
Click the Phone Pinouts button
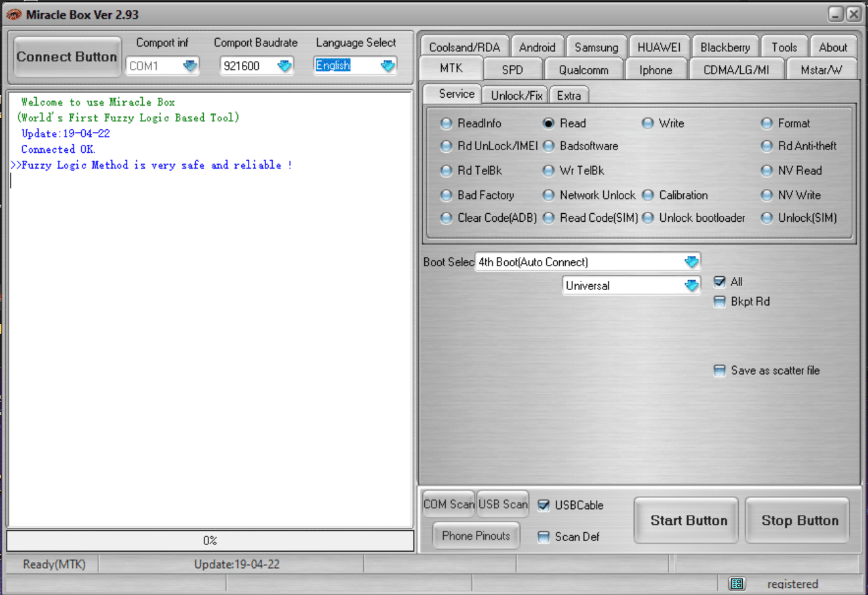[476, 536]
